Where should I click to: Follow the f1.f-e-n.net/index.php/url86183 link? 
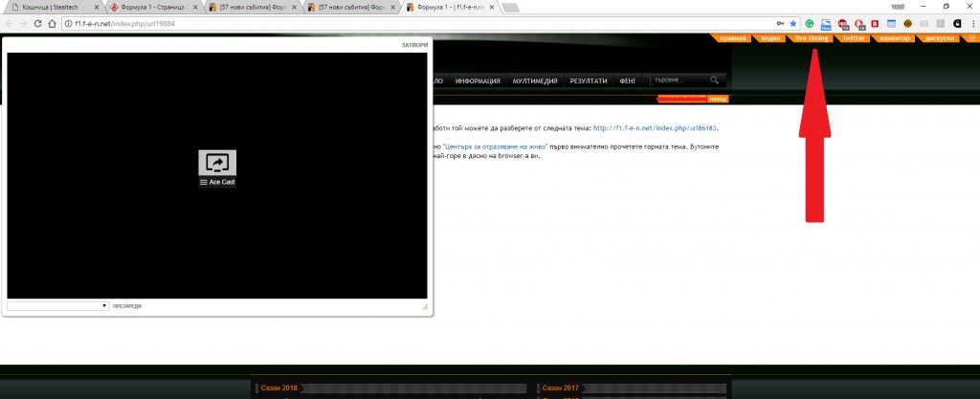pos(655,128)
